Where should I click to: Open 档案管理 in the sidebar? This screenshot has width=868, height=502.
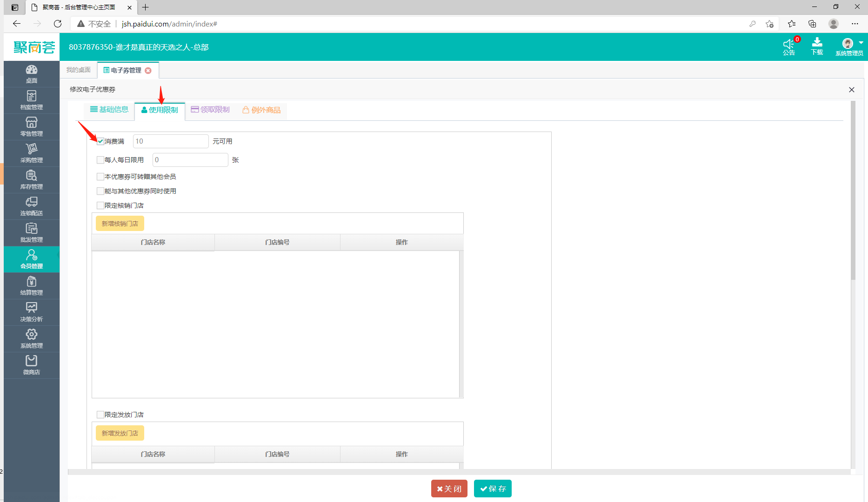pos(32,100)
